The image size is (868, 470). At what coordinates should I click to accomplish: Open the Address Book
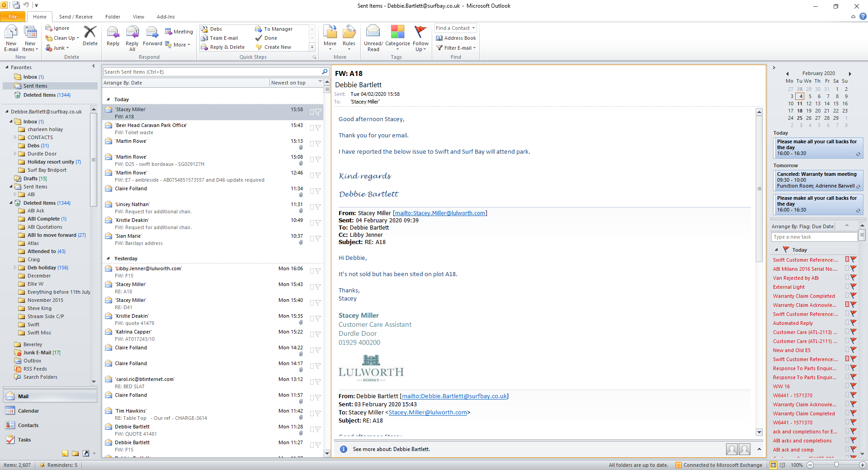456,38
